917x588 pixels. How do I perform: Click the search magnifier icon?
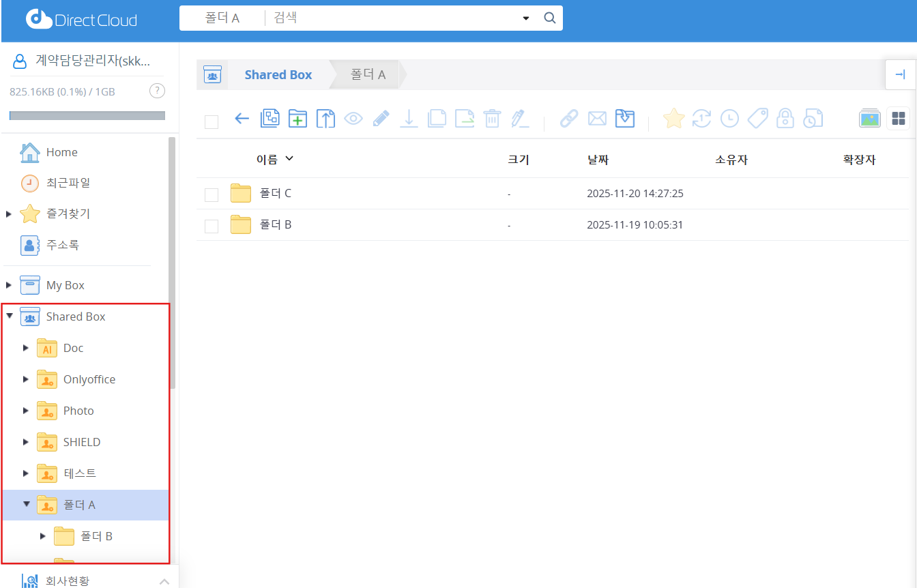549,18
